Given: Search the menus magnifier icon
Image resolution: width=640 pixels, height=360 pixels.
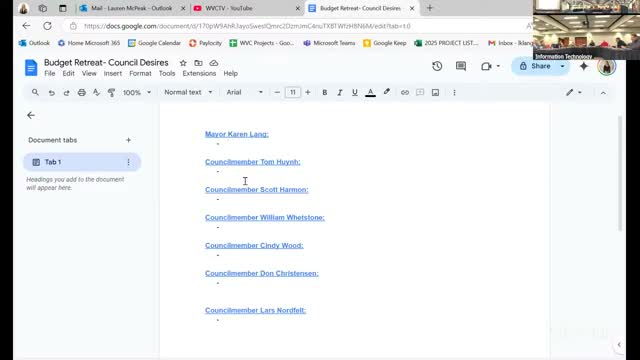Looking at the screenshot, I should (36, 93).
